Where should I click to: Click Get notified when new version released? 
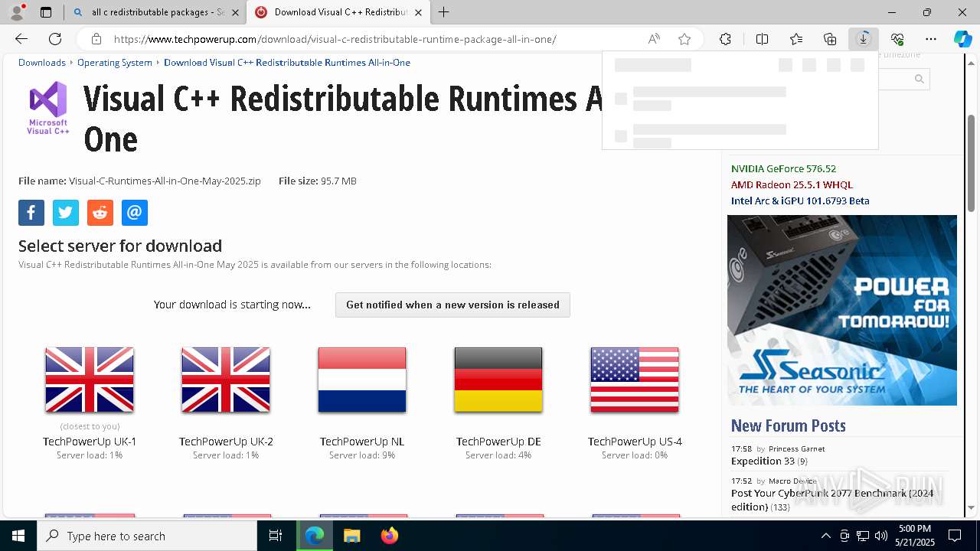452,305
